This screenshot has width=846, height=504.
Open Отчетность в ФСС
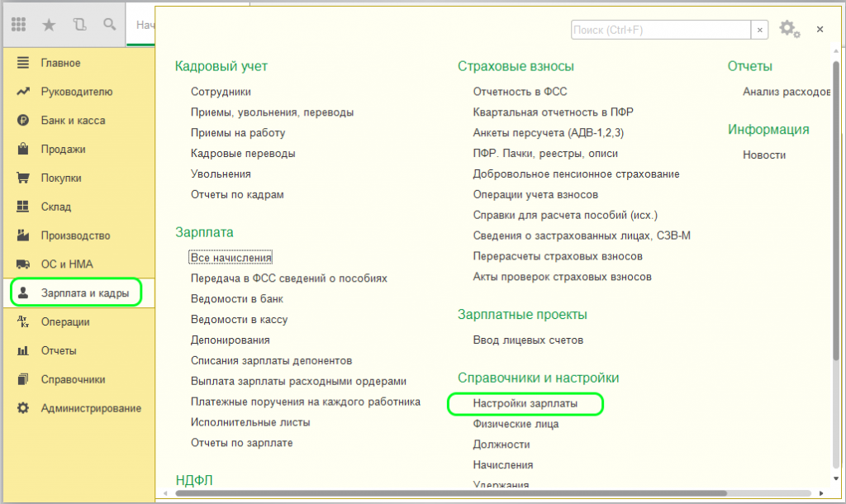coord(520,92)
